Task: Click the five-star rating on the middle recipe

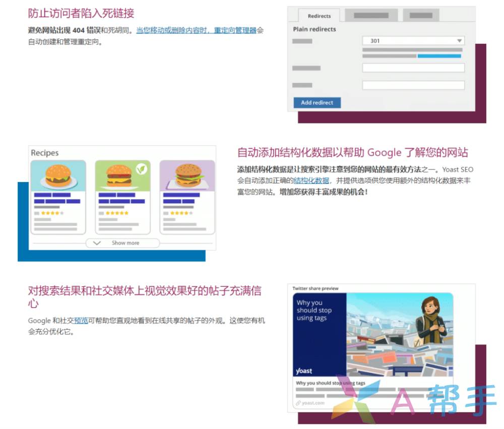Action: 116,213
